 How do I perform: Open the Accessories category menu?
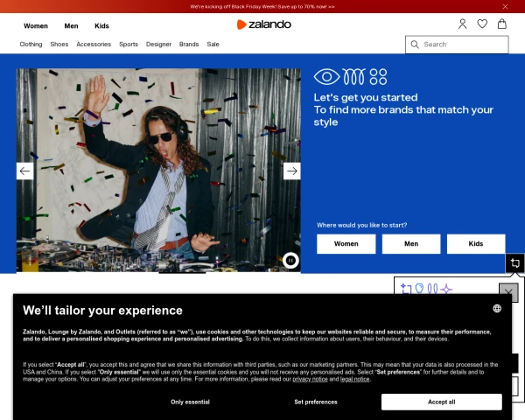point(94,45)
